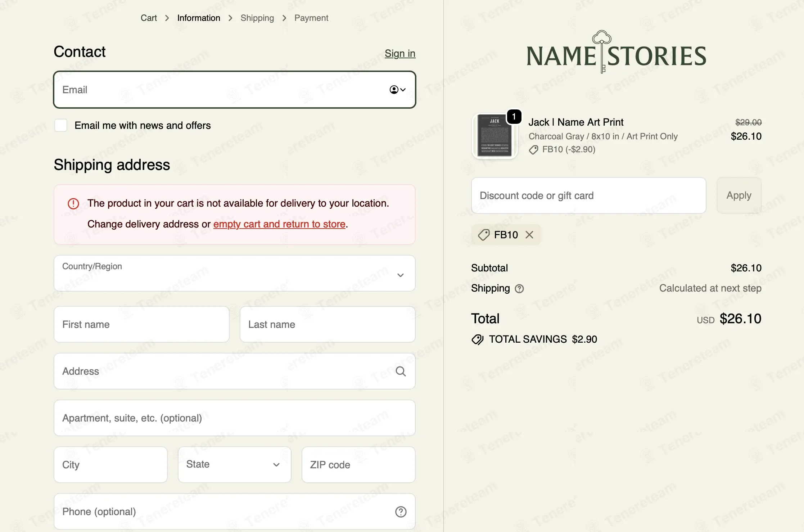The image size is (804, 532).
Task: Focus the First name field
Action: click(141, 324)
